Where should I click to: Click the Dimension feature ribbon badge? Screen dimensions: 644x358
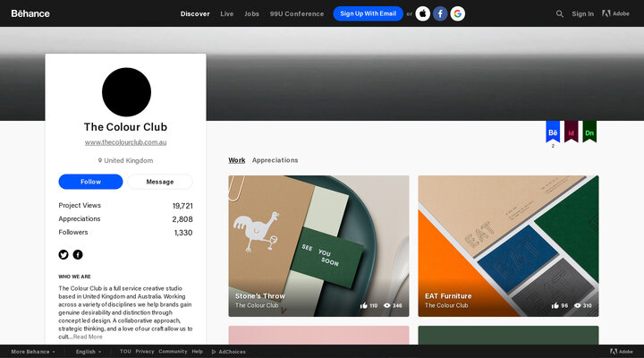[x=589, y=132]
